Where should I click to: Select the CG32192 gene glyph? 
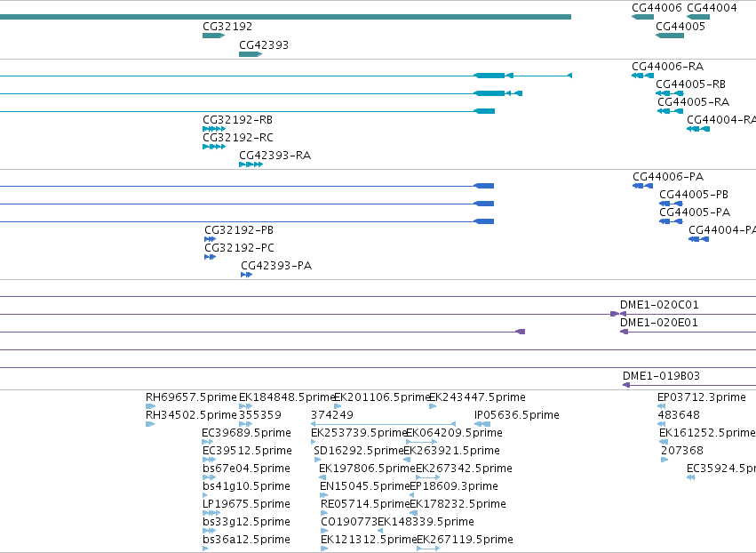(x=213, y=36)
